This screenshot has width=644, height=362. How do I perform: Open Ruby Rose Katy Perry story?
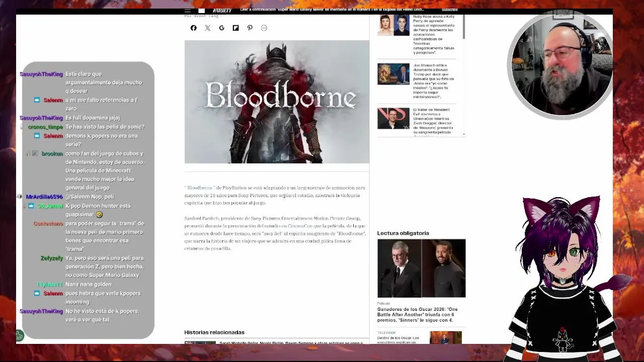(x=434, y=34)
